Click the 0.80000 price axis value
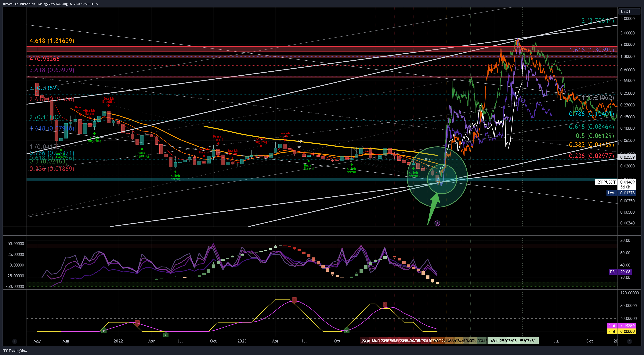 click(627, 70)
